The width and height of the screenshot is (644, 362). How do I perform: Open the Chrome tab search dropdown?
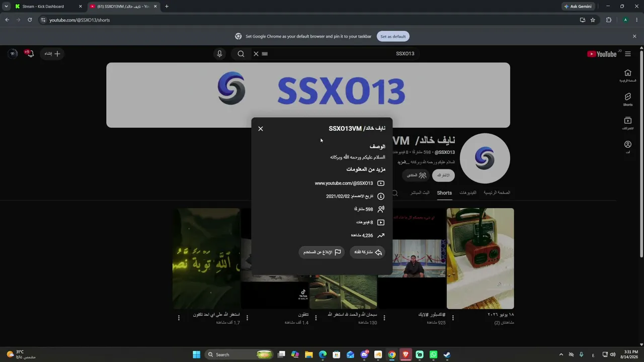pyautogui.click(x=6, y=7)
